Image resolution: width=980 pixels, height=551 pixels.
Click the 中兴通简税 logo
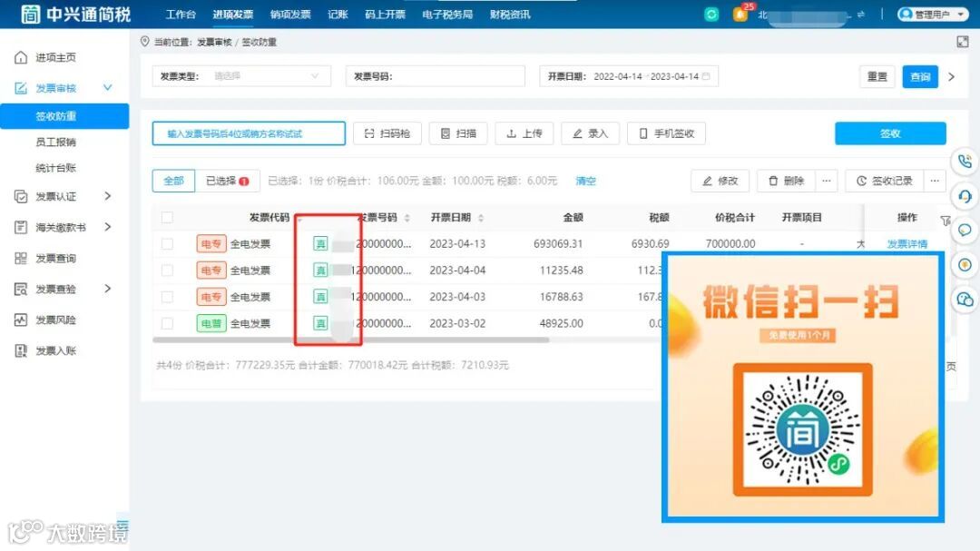coord(75,14)
